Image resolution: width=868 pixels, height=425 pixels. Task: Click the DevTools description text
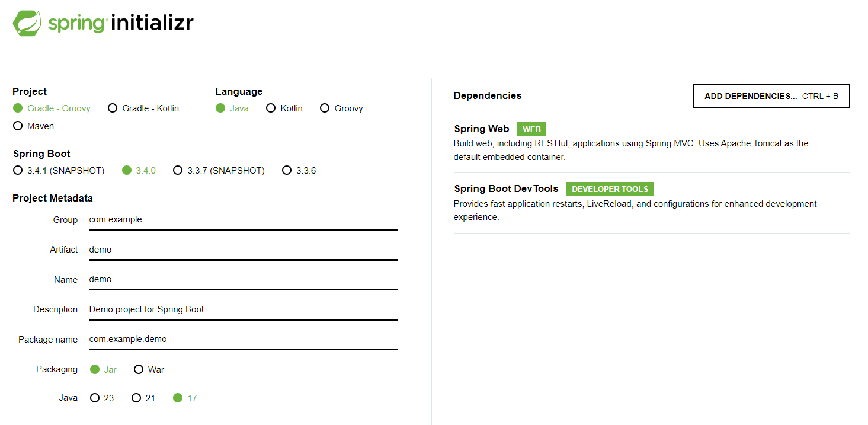tap(635, 210)
